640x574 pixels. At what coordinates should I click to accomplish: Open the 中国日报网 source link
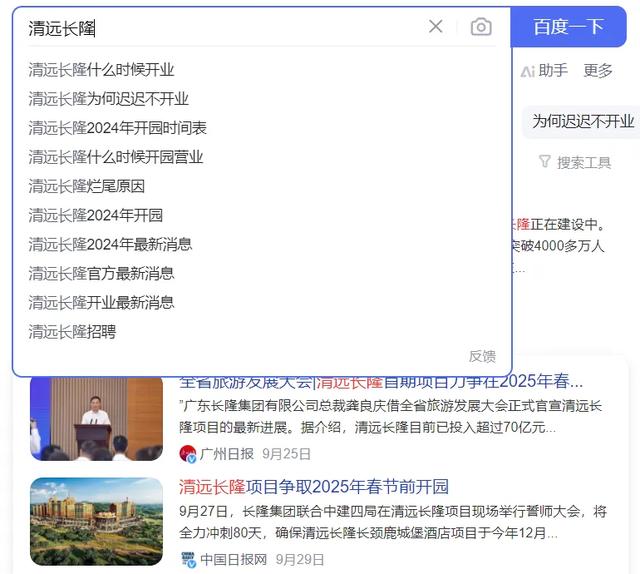point(233,559)
